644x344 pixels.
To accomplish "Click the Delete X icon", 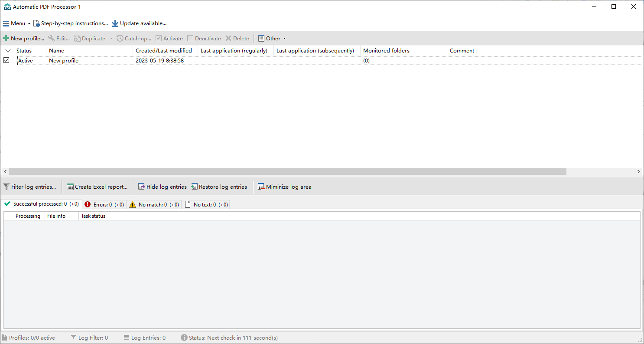I will click(x=228, y=39).
